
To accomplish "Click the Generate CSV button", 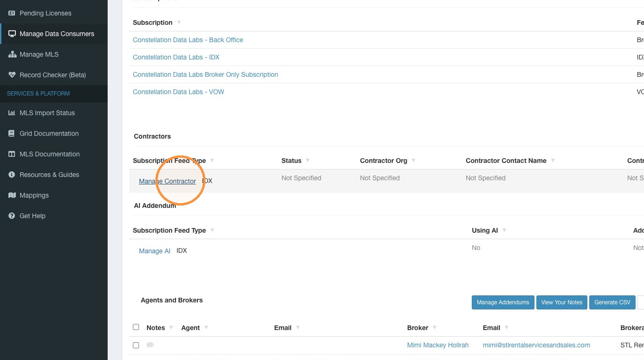I will point(612,302).
